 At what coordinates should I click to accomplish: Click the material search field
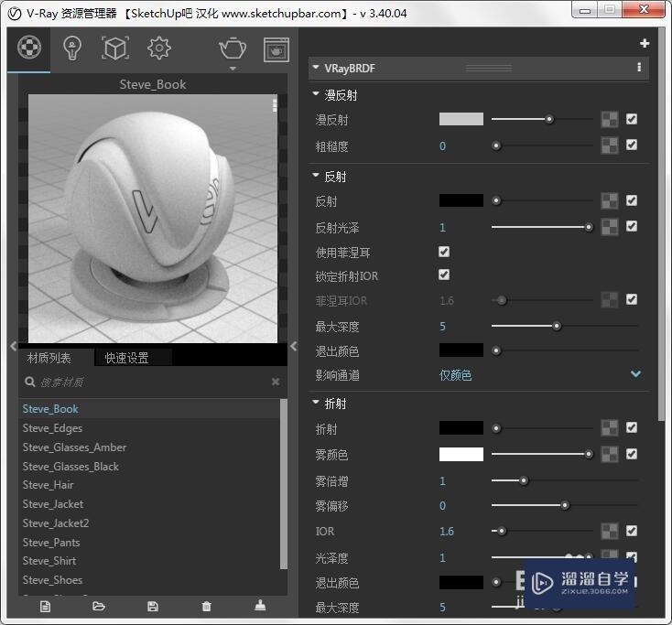coord(155,382)
